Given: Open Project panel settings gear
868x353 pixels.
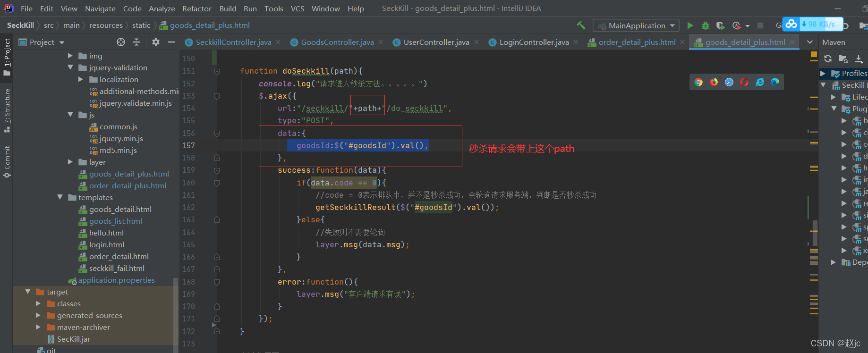Looking at the screenshot, I should pyautogui.click(x=156, y=42).
